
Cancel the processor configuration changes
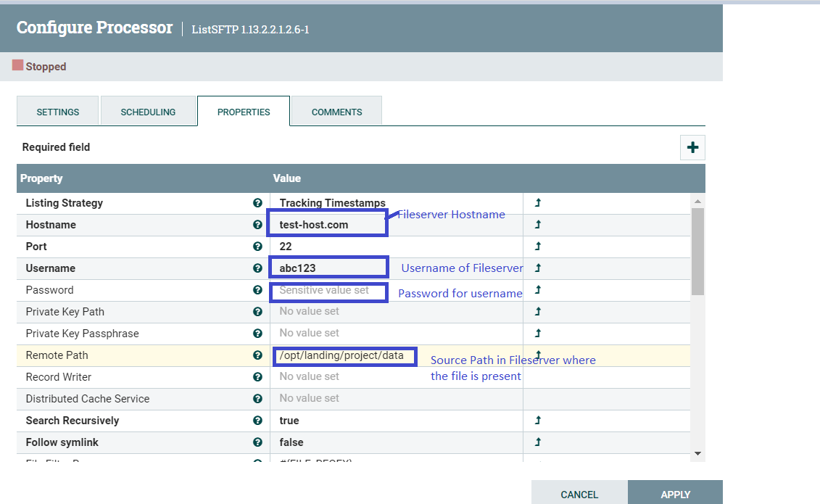click(x=580, y=493)
